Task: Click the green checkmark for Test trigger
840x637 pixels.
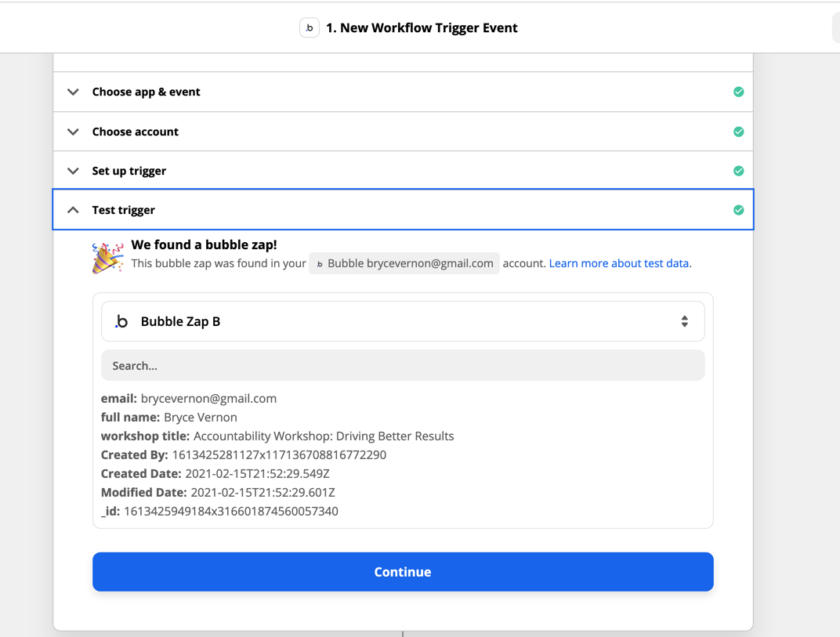Action: (x=737, y=209)
